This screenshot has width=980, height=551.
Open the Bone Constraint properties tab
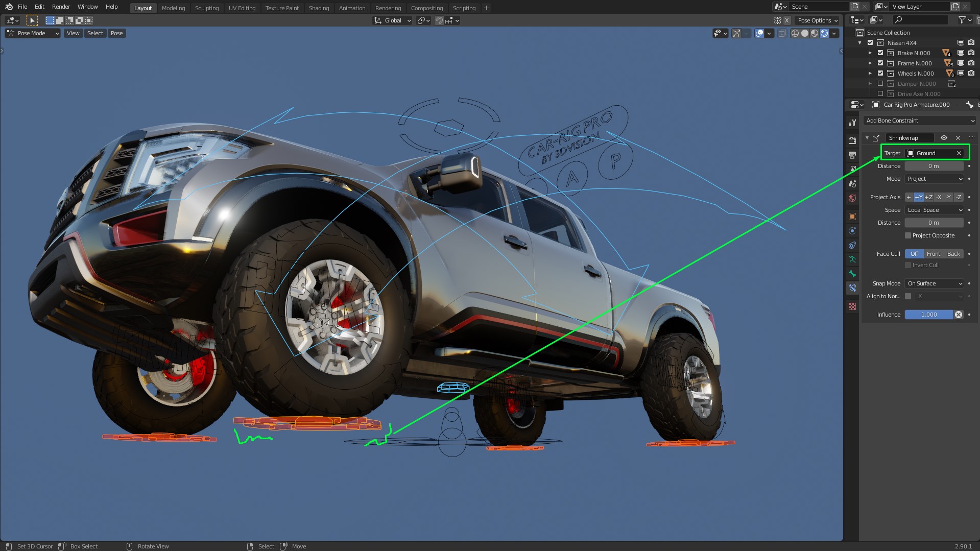click(x=852, y=288)
